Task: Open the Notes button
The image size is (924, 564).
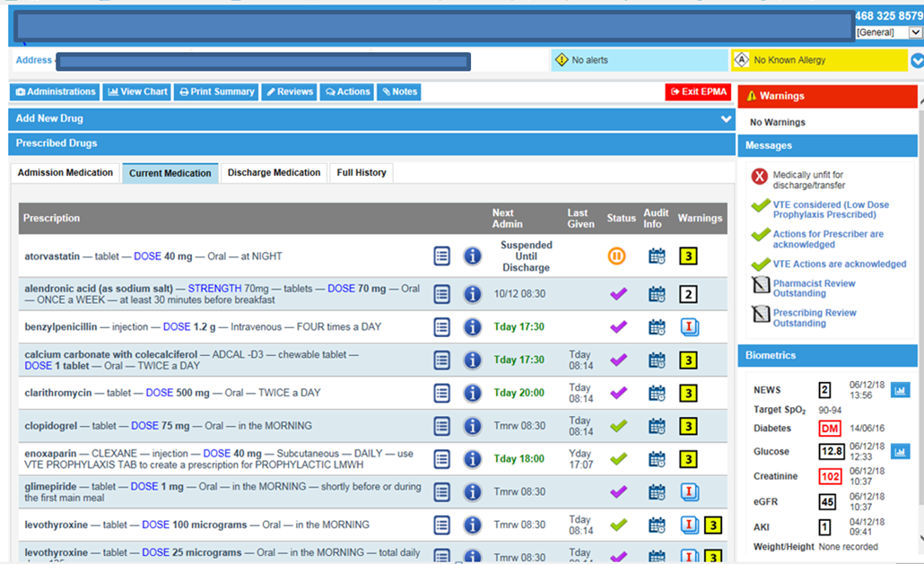Action: pos(399,91)
